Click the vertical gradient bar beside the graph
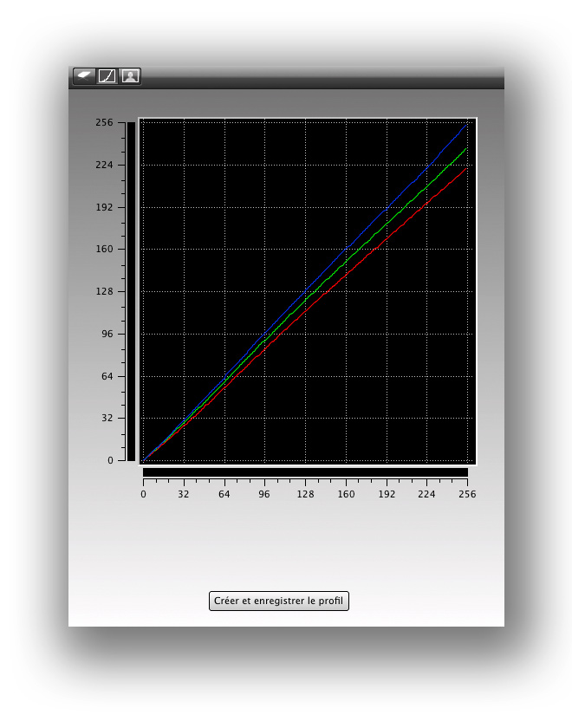The width and height of the screenshot is (572, 728). click(131, 291)
